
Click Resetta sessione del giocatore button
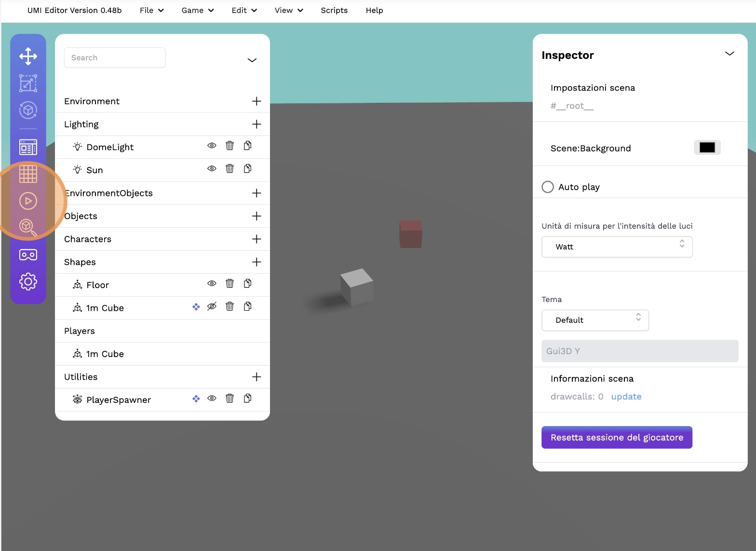[617, 438]
